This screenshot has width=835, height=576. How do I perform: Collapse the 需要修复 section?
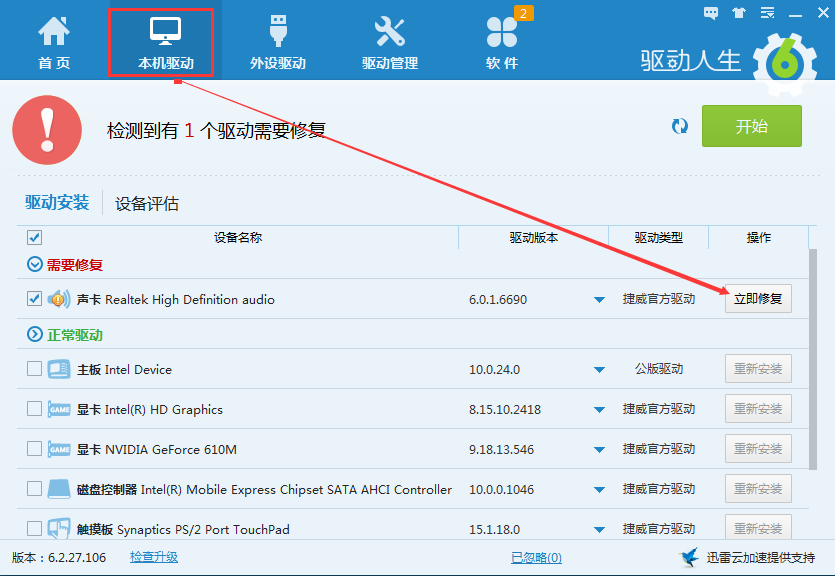tap(35, 264)
